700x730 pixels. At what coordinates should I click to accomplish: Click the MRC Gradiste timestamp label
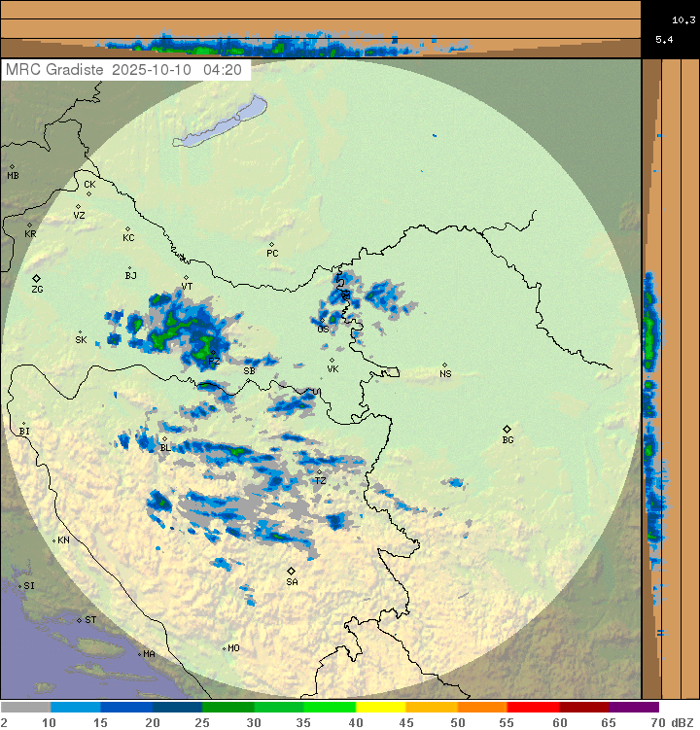pos(126,70)
